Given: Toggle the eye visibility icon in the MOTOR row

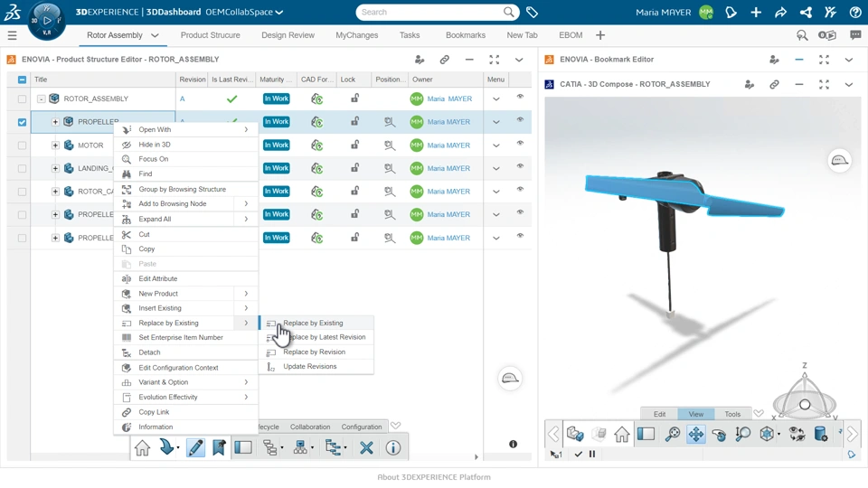Looking at the screenshot, I should click(520, 144).
